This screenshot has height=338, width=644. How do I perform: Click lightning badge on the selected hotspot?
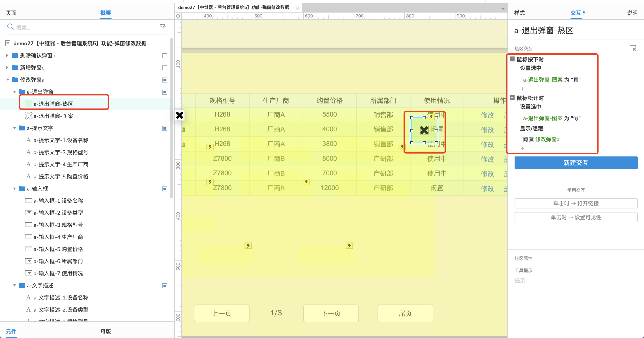tap(431, 117)
